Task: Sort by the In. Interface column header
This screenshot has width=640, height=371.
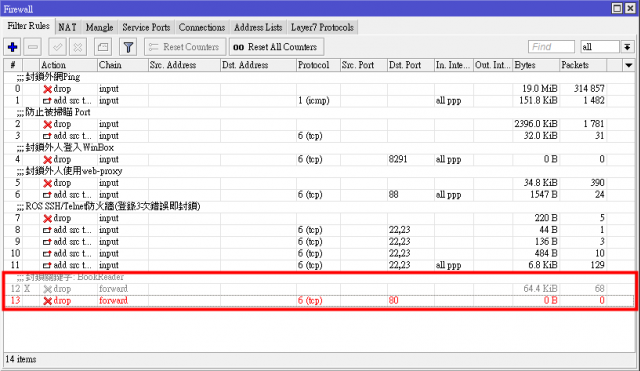Action: 454,65
